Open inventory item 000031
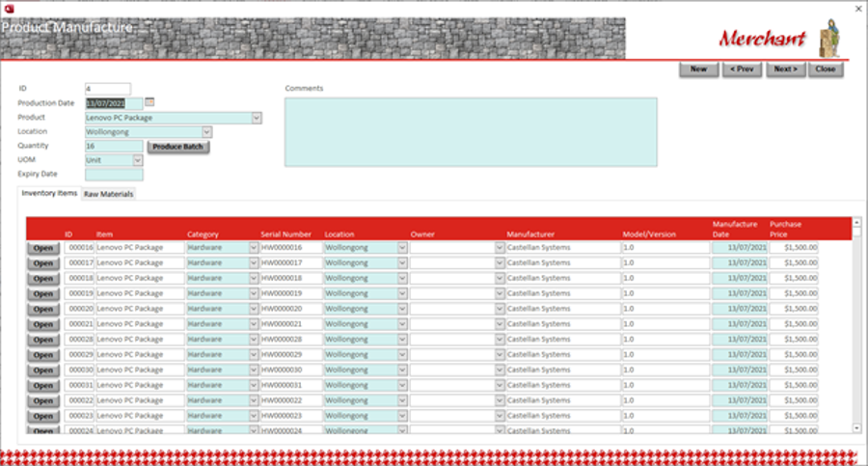Viewport: 868px width, 466px height. click(x=43, y=385)
